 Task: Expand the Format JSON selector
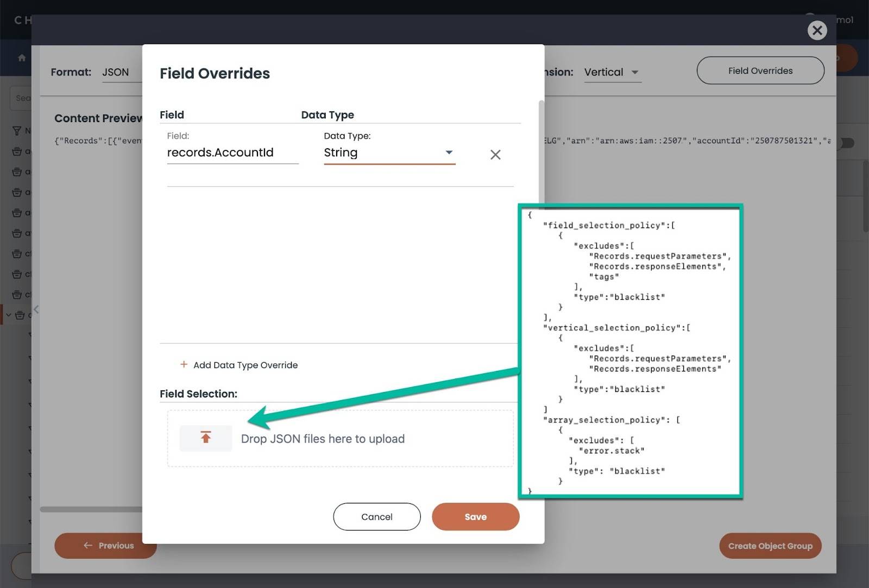click(x=115, y=72)
